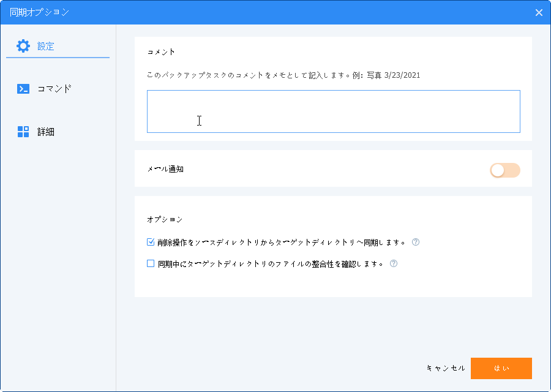This screenshot has height=392, width=551.
Task: Enable the メール通知 toggle switch
Action: (x=504, y=170)
